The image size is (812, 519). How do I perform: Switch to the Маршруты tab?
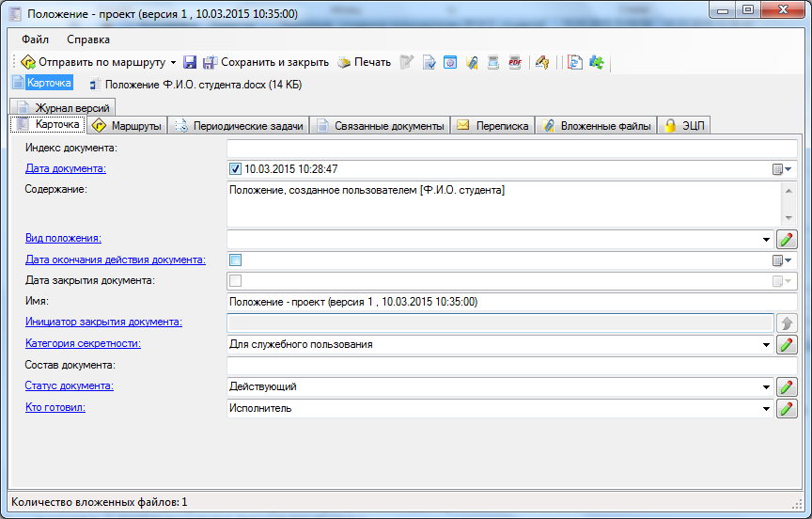click(x=127, y=125)
